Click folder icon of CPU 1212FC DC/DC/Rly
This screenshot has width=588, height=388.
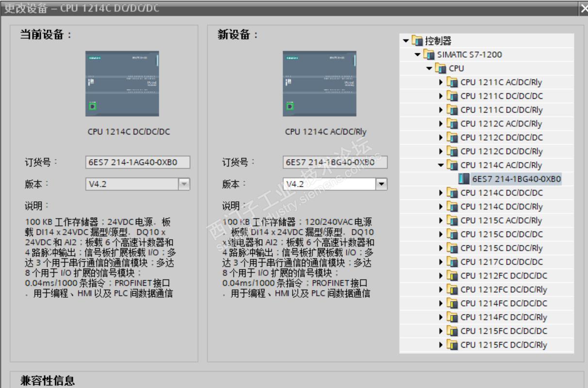[452, 290]
